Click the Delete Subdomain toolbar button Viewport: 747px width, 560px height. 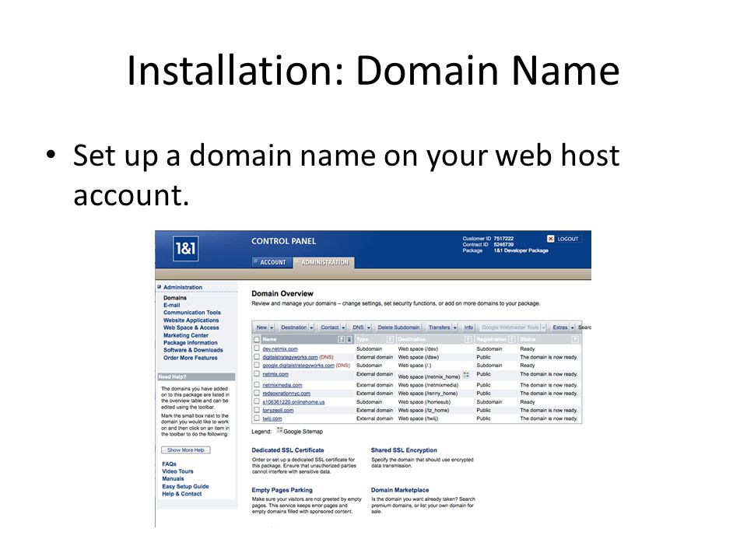[x=398, y=327]
